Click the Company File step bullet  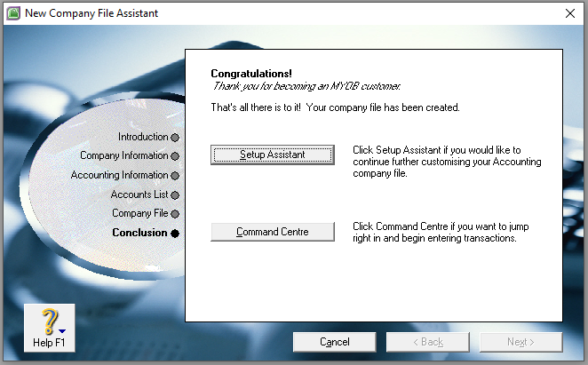pos(175,214)
